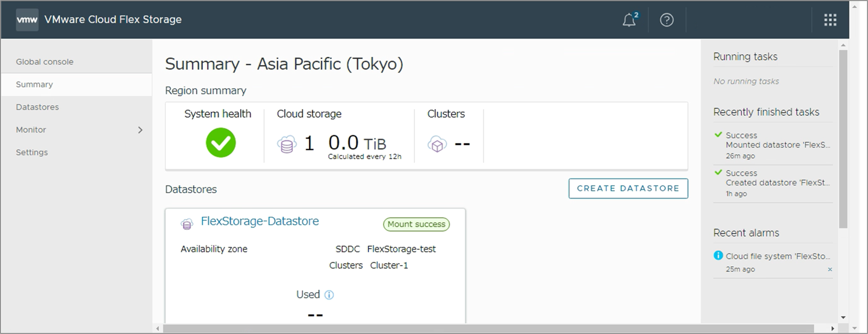Click the 'FlexStorage-test' SDDC value
Image resolution: width=868 pixels, height=334 pixels.
(x=402, y=249)
